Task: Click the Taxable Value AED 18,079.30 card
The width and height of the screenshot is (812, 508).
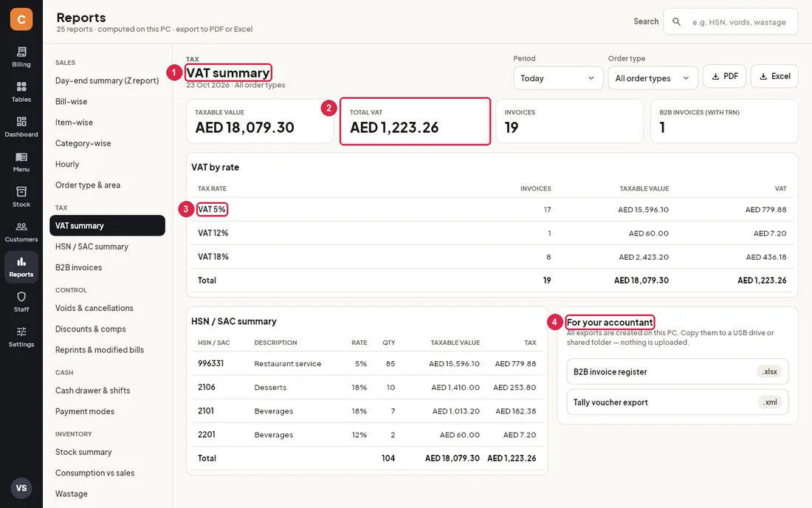Action: point(260,121)
